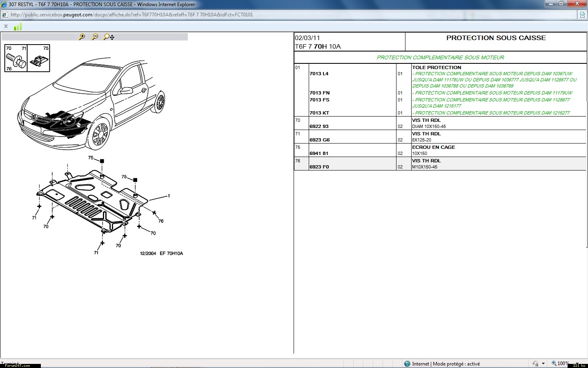Click the cage nut thumbnail labeled 75
588x368 pixels.
click(x=39, y=58)
